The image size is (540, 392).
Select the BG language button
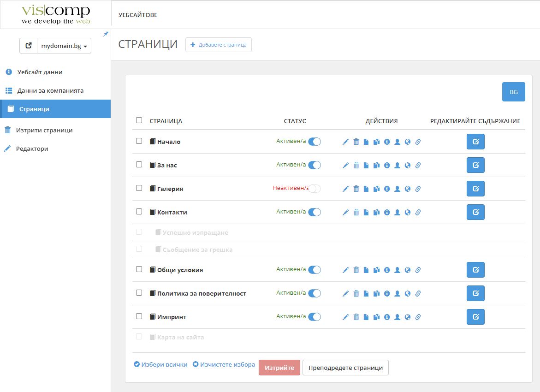coord(513,92)
